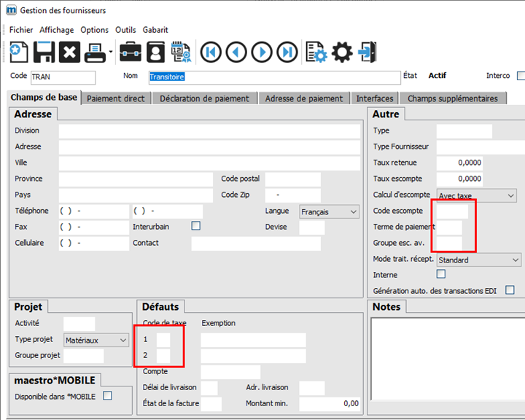Navigate to the next record

pos(262,52)
